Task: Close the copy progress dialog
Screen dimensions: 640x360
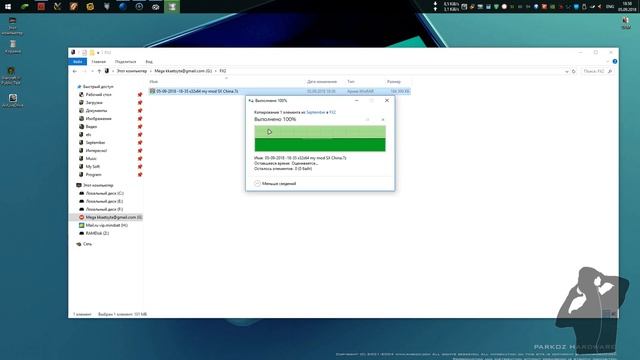Action: point(387,100)
